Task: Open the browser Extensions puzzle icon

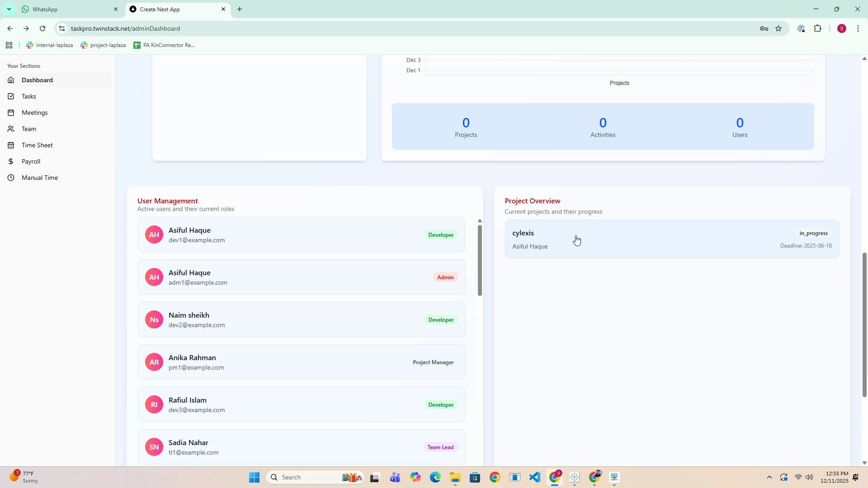Action: click(817, 28)
